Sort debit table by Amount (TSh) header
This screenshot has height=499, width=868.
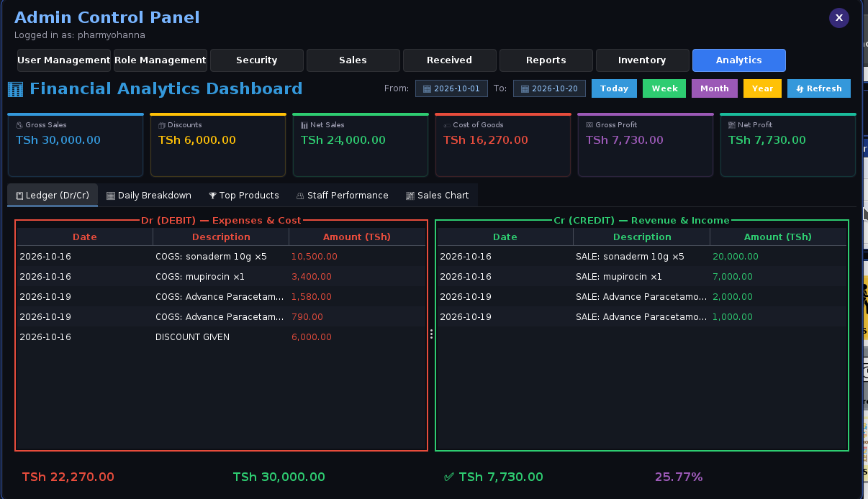[x=357, y=237]
